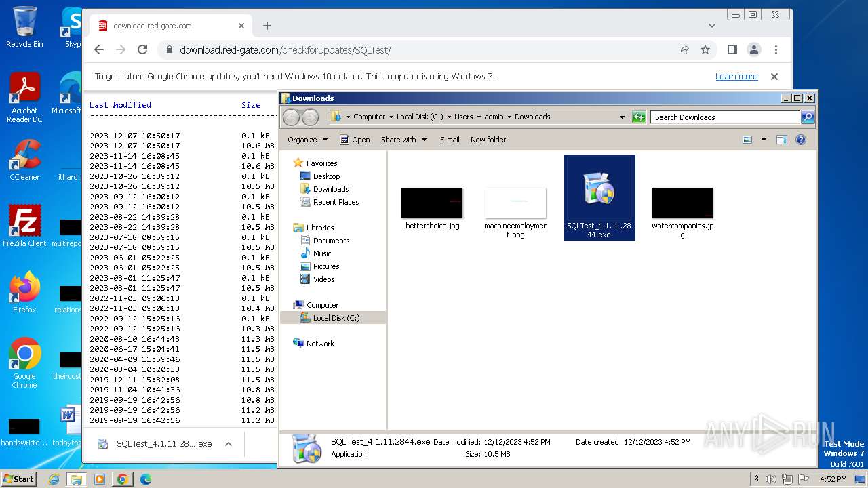Open Internet Explorer from the taskbar
The image size is (868, 488).
click(x=54, y=479)
